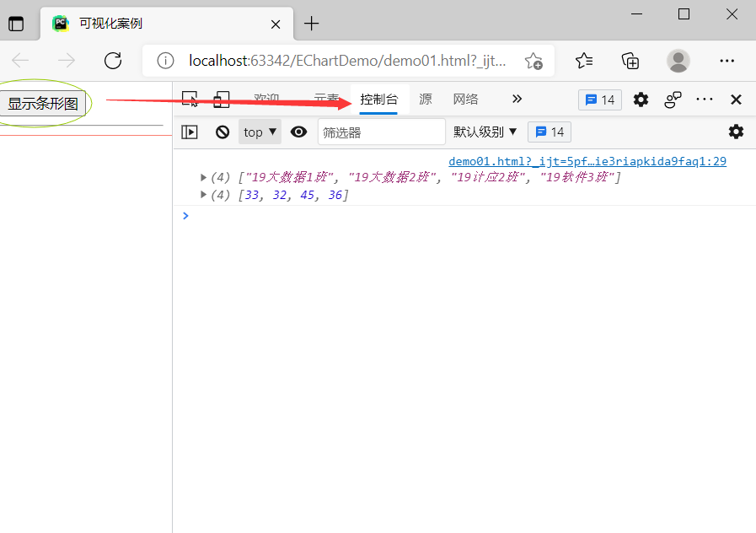
Task: Expand the [33, 32, 45, 36] array
Action: click(x=203, y=194)
